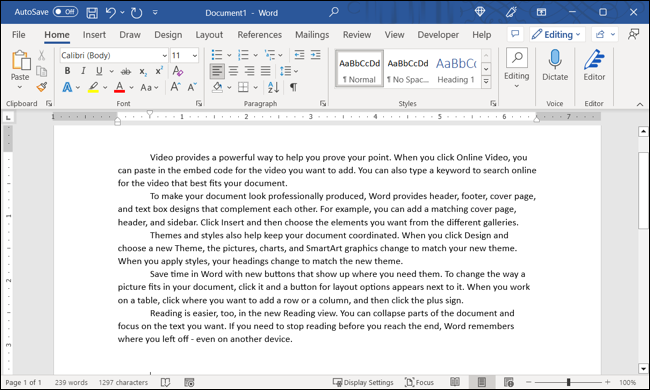Open the font name dropdown
Viewport: 650px width, 390px height.
[x=165, y=56]
